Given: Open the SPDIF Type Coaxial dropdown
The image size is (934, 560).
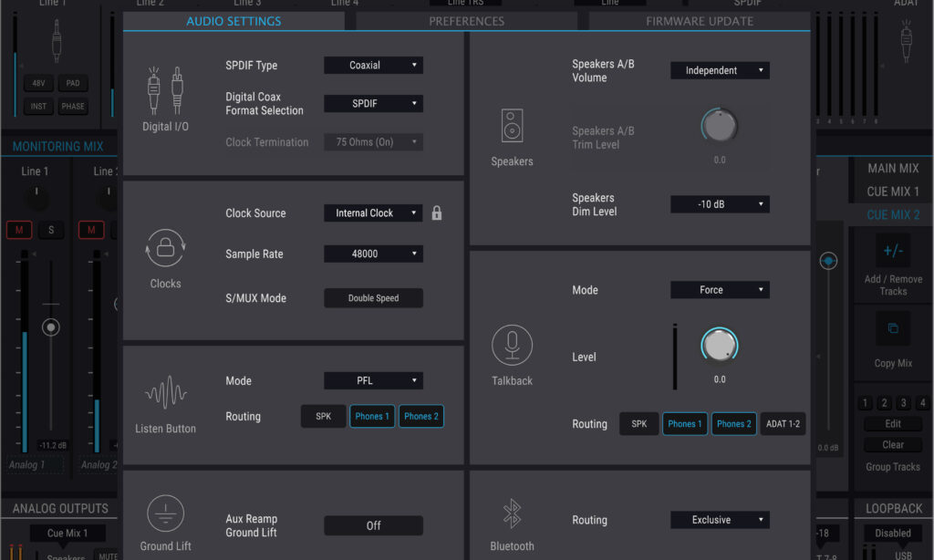Looking at the screenshot, I should tap(373, 65).
